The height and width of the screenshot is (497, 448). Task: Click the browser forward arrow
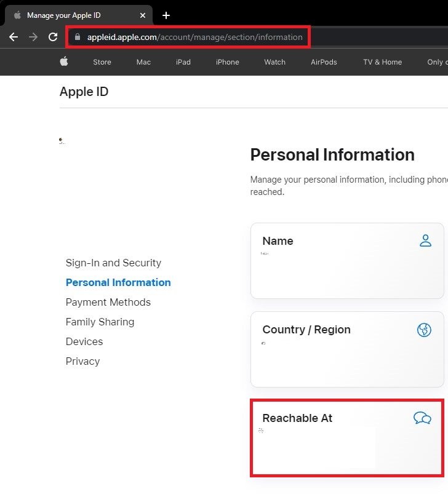(33, 37)
